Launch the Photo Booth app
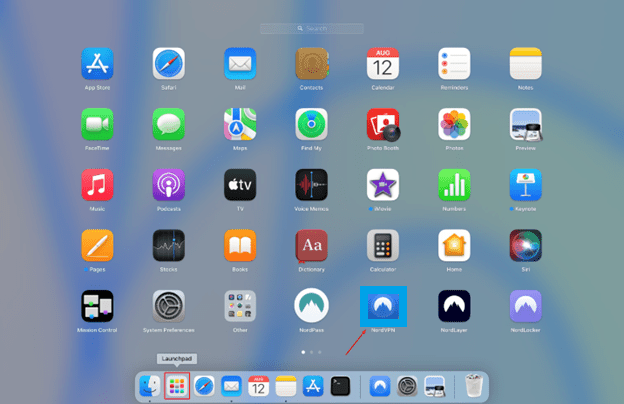 pos(383,125)
